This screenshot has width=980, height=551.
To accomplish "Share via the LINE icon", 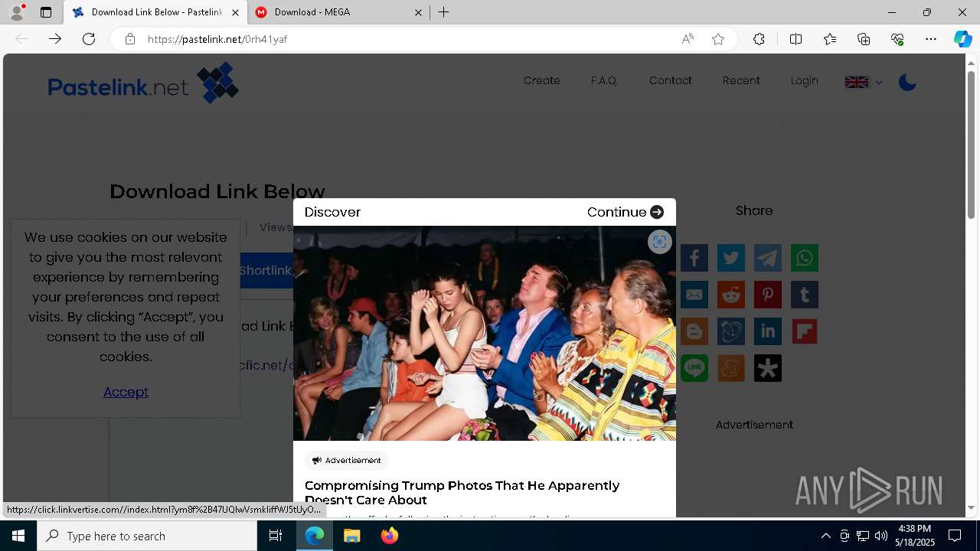I will [694, 368].
